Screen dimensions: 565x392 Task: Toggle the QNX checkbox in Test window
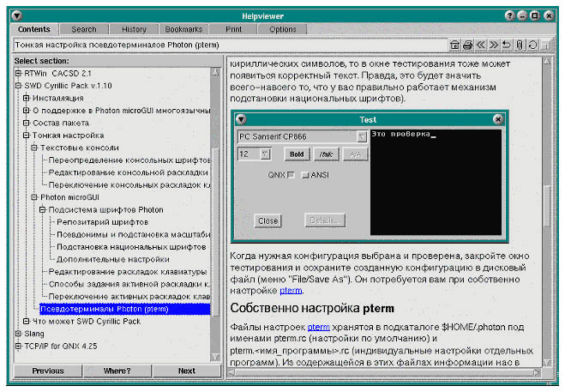[x=292, y=175]
